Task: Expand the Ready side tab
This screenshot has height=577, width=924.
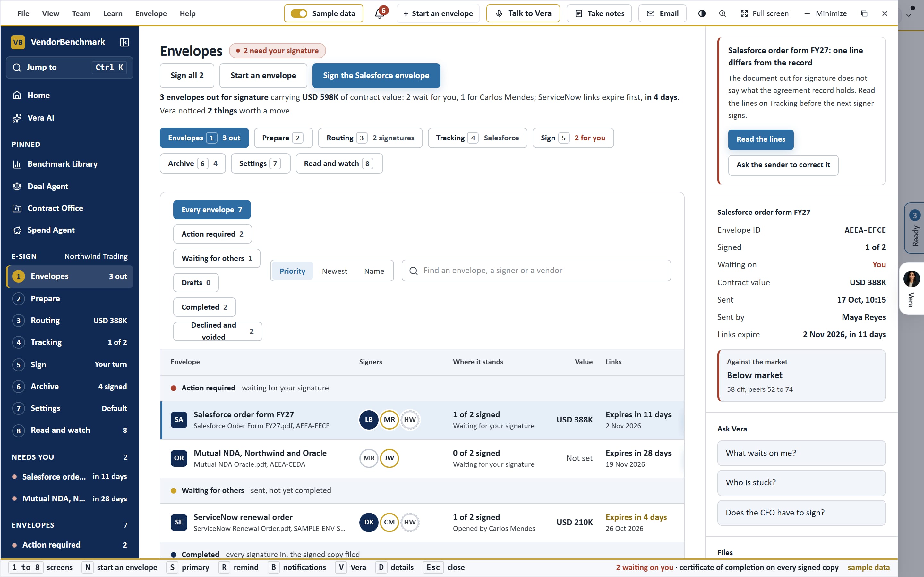Action: pos(914,228)
